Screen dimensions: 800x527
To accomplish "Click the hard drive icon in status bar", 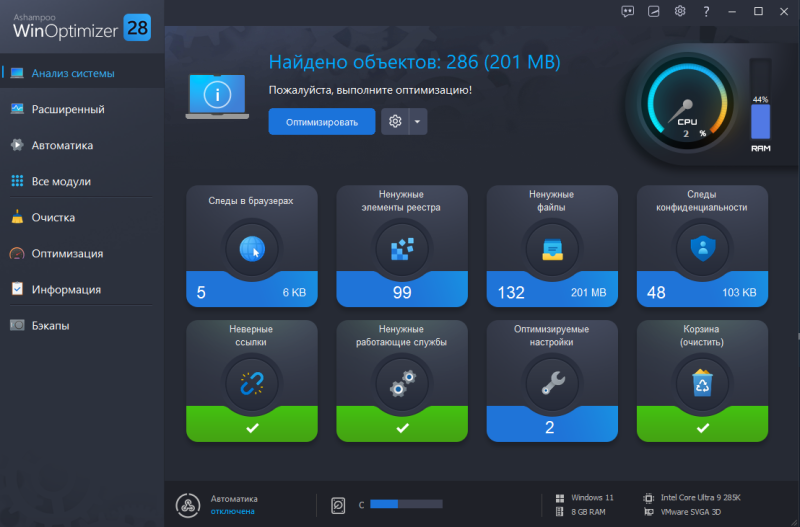I will pos(338,505).
